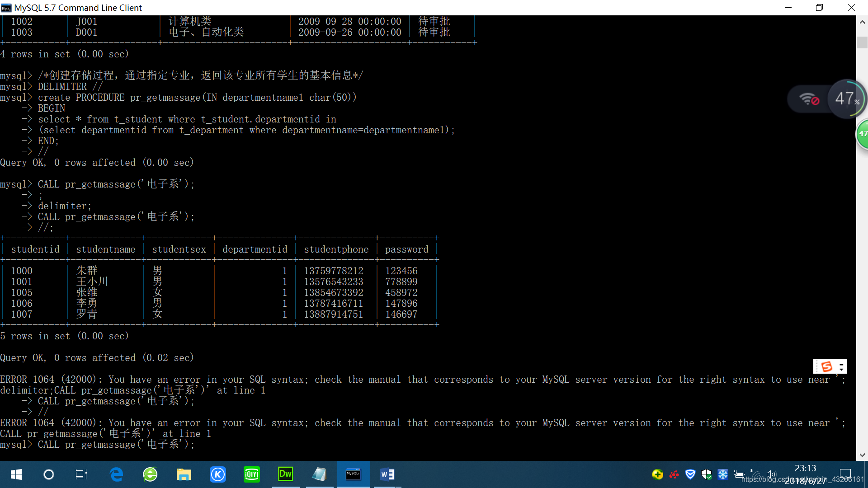The height and width of the screenshot is (488, 868).
Task: Click phone number 13759778212
Action: point(334,271)
